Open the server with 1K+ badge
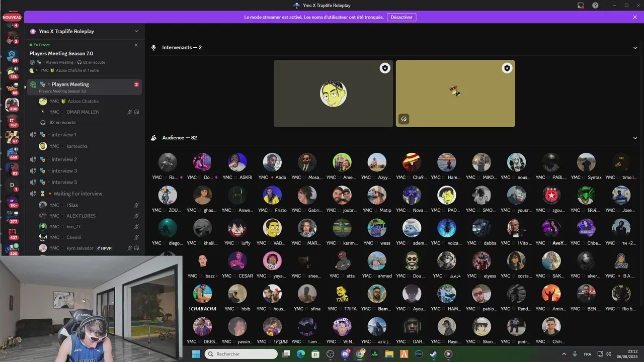 [12, 201]
